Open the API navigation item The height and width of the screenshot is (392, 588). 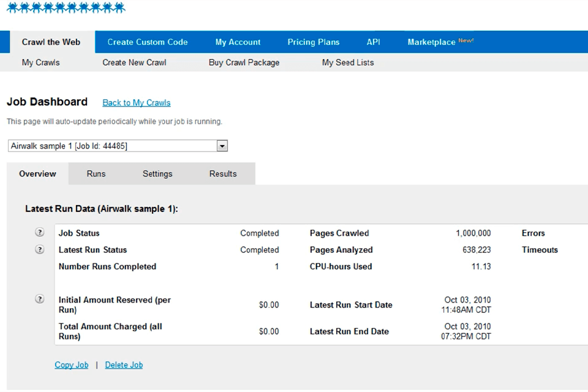(x=373, y=42)
